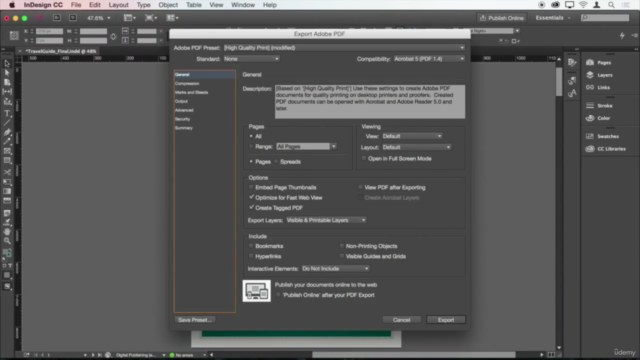Select the Rectangle Frame tool

(x=7, y=151)
